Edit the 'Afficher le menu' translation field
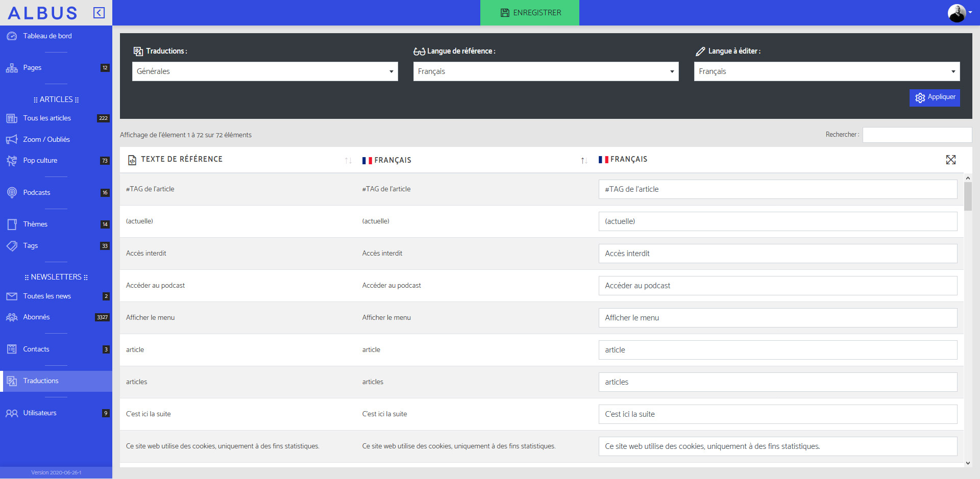Image resolution: width=980 pixels, height=479 pixels. tap(778, 318)
